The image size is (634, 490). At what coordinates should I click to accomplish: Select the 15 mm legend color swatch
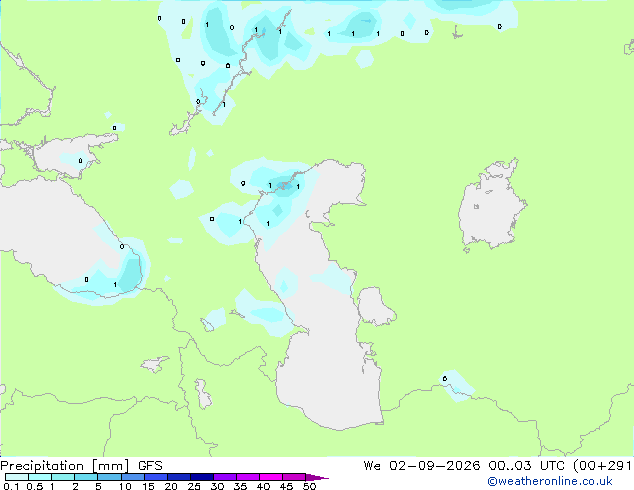click(155, 477)
